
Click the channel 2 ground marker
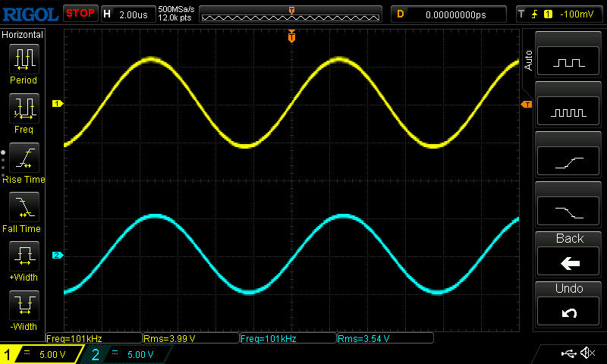(58, 255)
